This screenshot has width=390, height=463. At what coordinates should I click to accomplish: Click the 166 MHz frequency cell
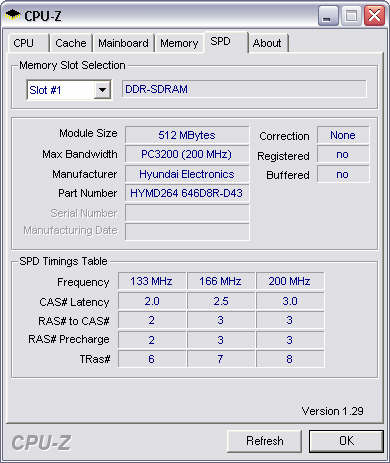click(x=221, y=281)
